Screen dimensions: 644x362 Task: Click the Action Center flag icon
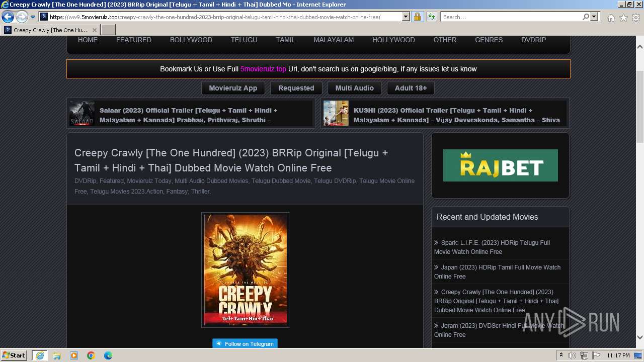[596, 355]
